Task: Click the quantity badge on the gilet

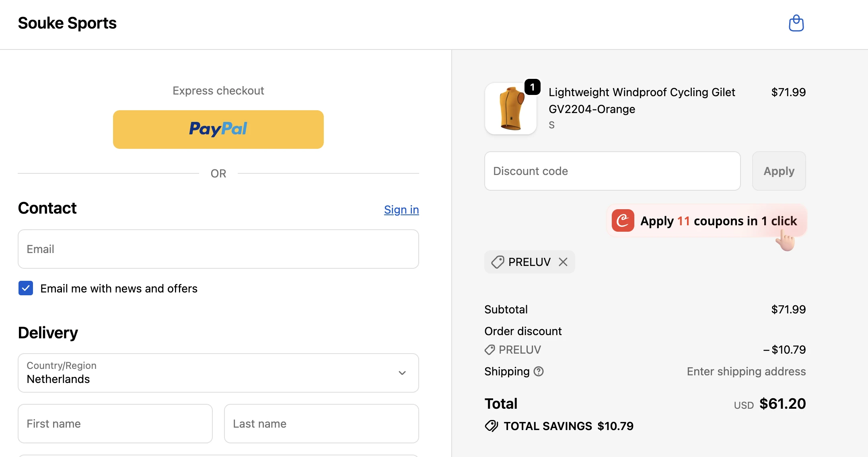Action: pyautogui.click(x=533, y=87)
